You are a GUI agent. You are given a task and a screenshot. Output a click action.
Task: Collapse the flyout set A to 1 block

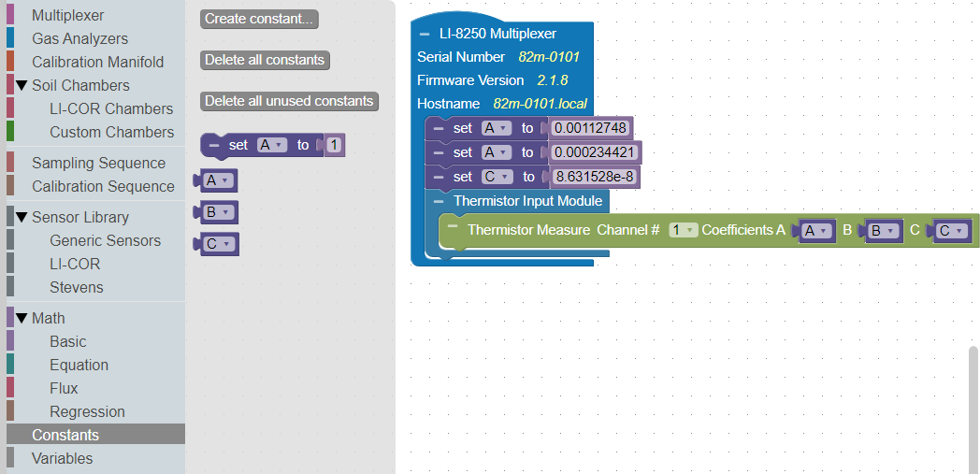[214, 145]
